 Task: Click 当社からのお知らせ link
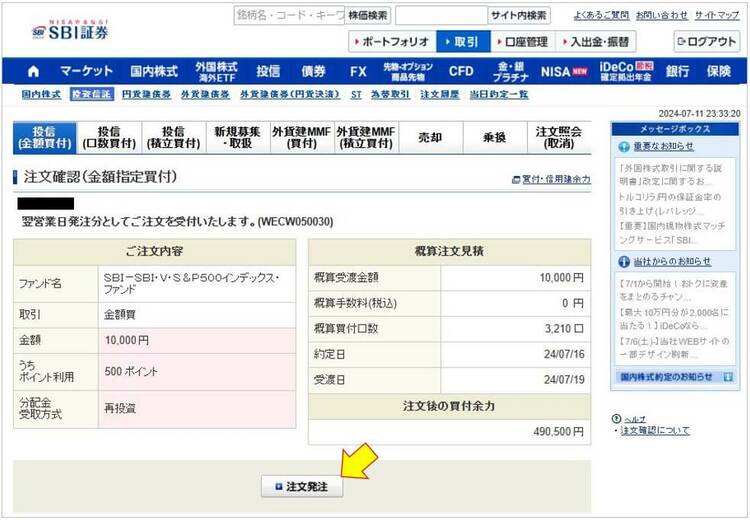coord(672,262)
